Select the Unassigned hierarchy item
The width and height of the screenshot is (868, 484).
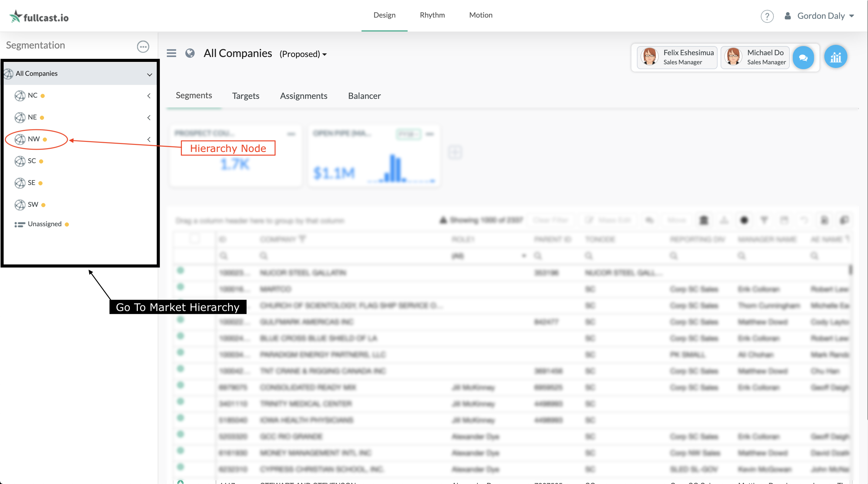point(45,224)
